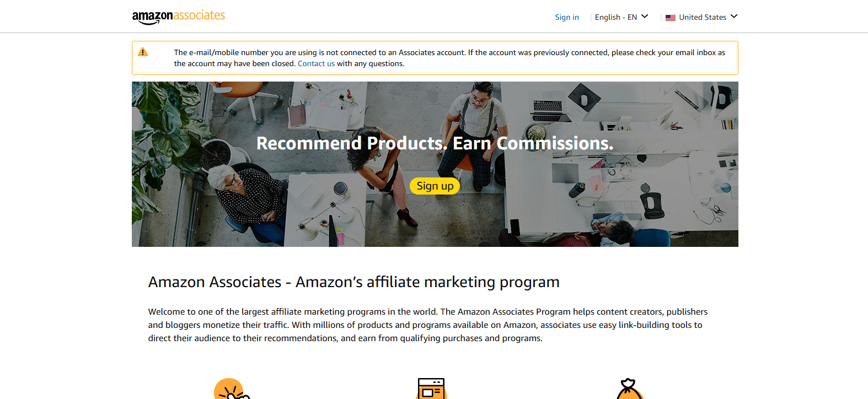The height and width of the screenshot is (399, 868).
Task: Click the welcome paragraph about affiliate programs
Action: (x=427, y=325)
